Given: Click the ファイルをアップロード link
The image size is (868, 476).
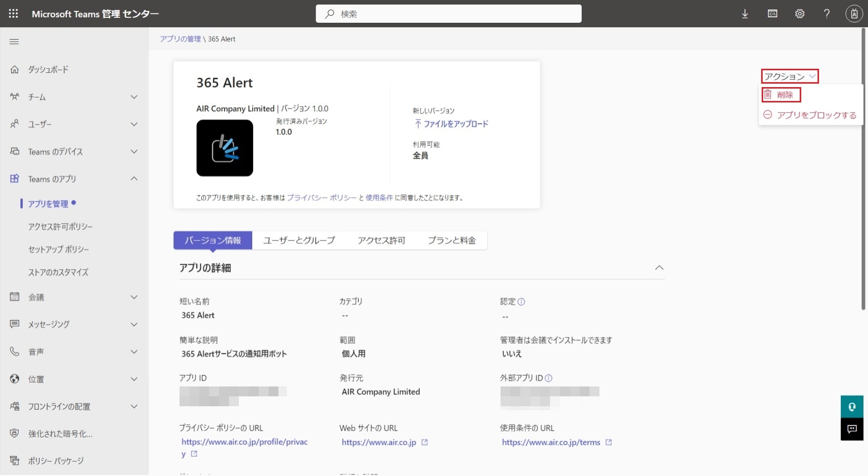Looking at the screenshot, I should [455, 124].
